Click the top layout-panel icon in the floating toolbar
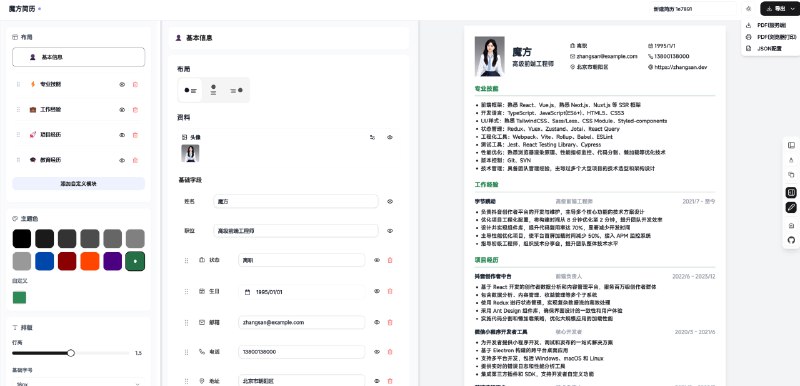Viewport: 800px width, 386px height. [791, 146]
